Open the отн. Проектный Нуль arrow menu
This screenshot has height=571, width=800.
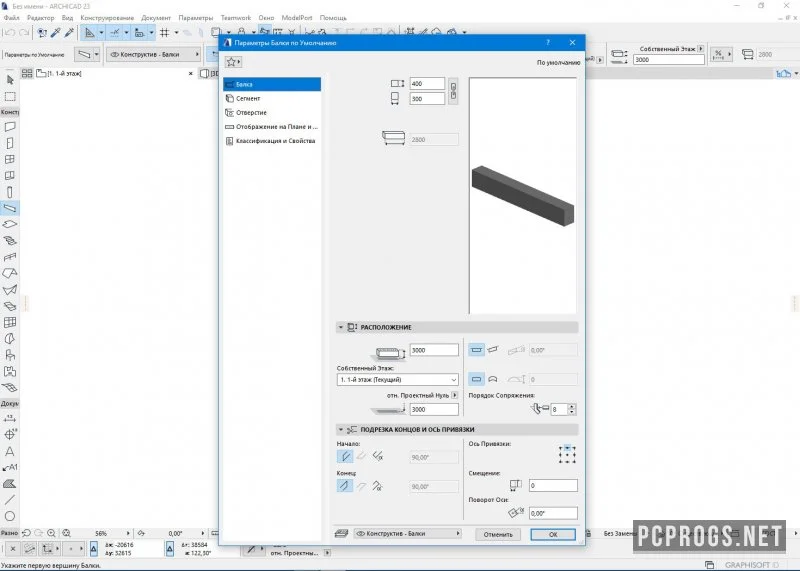pos(455,395)
